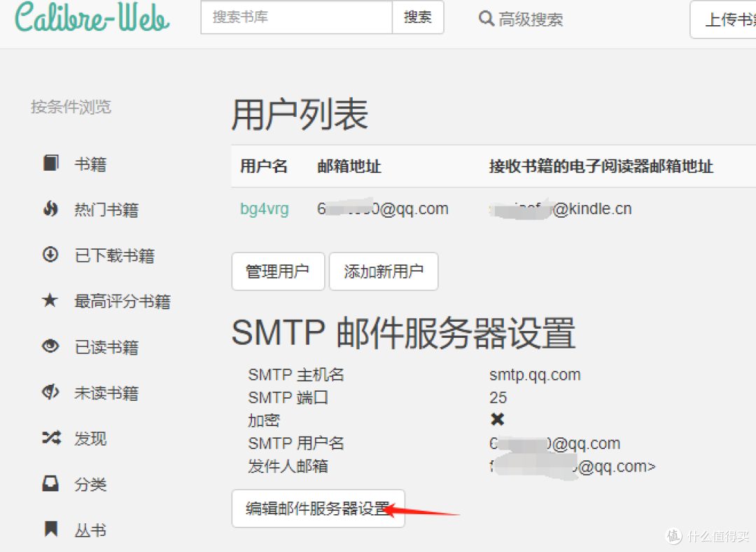Open 已读书籍 in the sidebar
The height and width of the screenshot is (552, 756).
(106, 347)
